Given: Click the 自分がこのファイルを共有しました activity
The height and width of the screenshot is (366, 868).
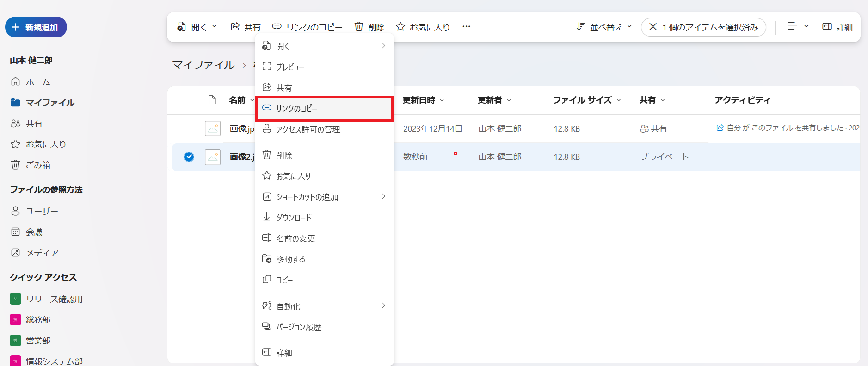Looking at the screenshot, I should click(788, 128).
